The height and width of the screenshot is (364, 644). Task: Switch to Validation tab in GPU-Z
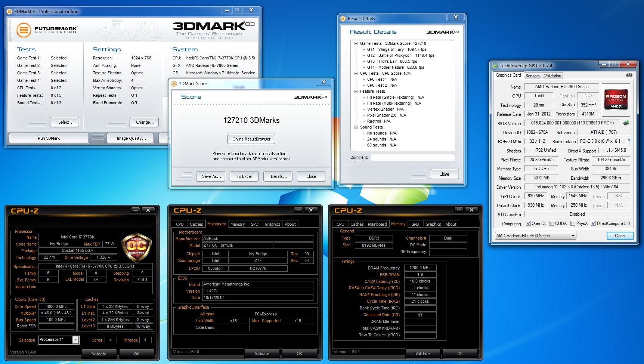tap(552, 76)
